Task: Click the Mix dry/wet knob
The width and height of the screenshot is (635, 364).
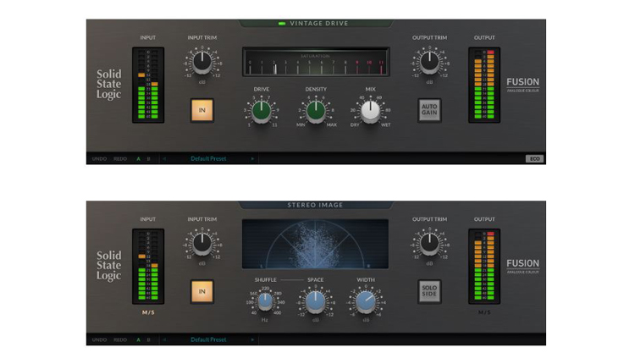Action: tap(370, 110)
